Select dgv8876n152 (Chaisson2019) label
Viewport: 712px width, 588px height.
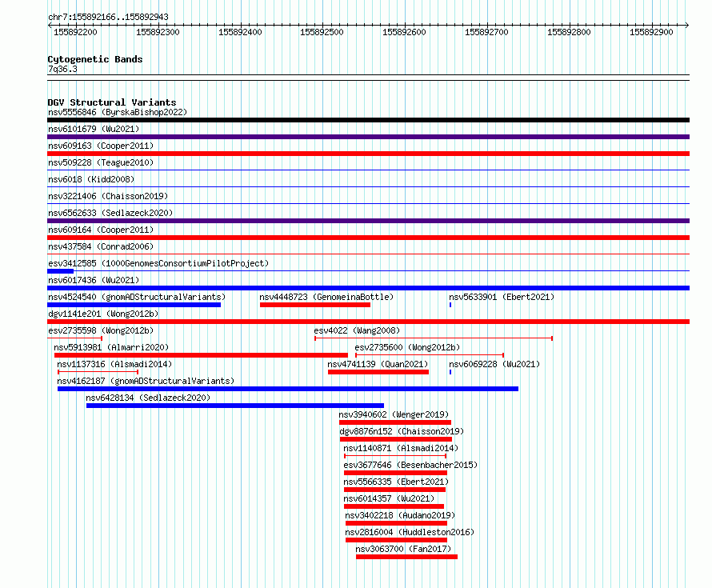click(x=402, y=431)
